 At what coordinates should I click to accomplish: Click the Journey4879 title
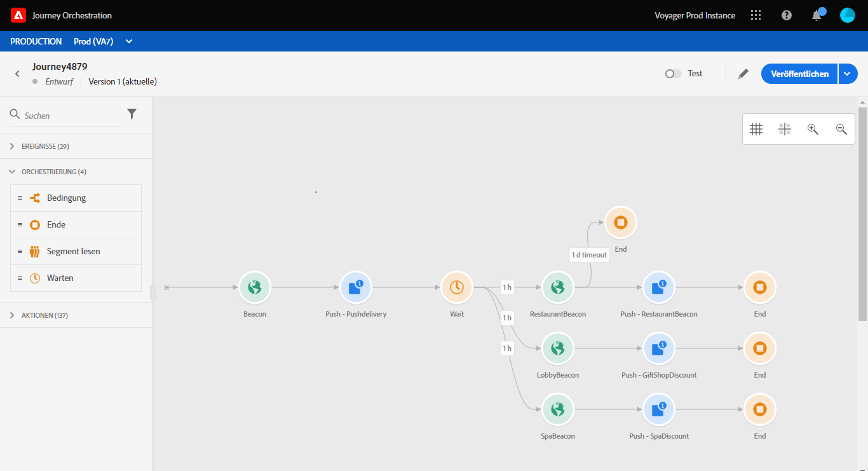60,66
